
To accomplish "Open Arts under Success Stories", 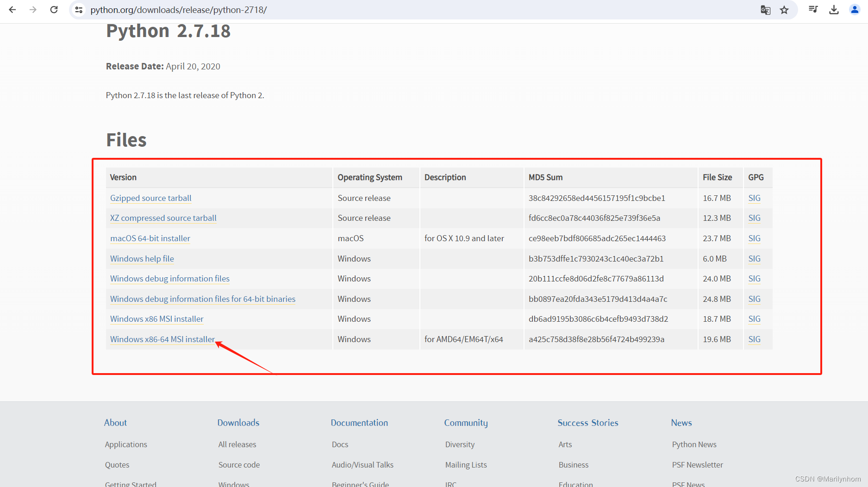I will point(565,444).
